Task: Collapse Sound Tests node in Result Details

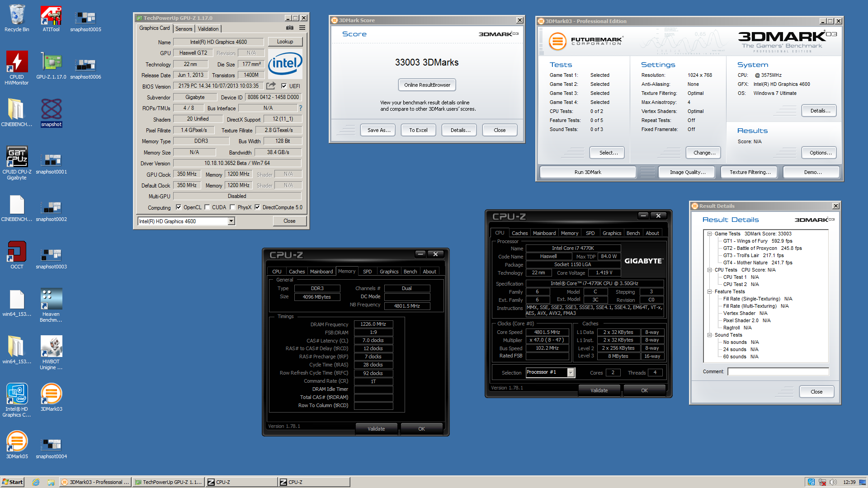Action: [710, 335]
